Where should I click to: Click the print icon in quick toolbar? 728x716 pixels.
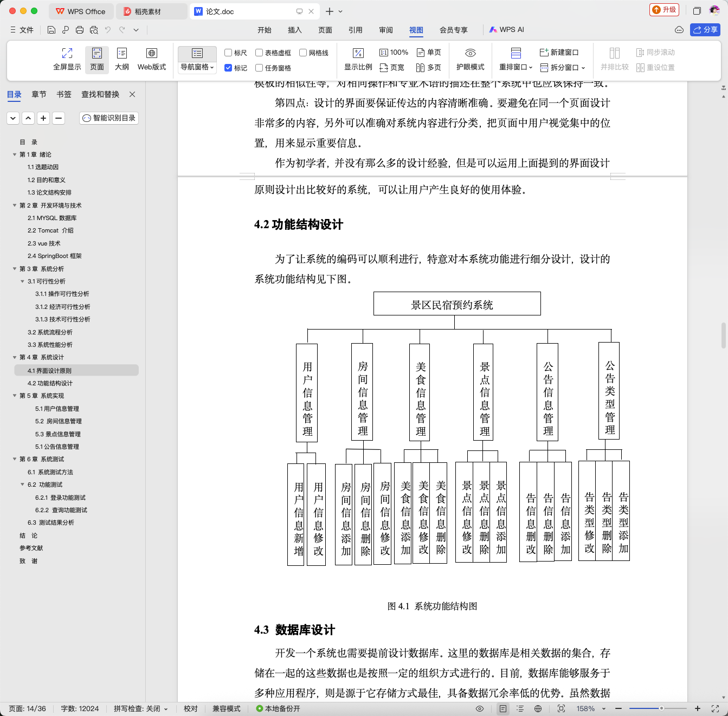click(x=80, y=30)
